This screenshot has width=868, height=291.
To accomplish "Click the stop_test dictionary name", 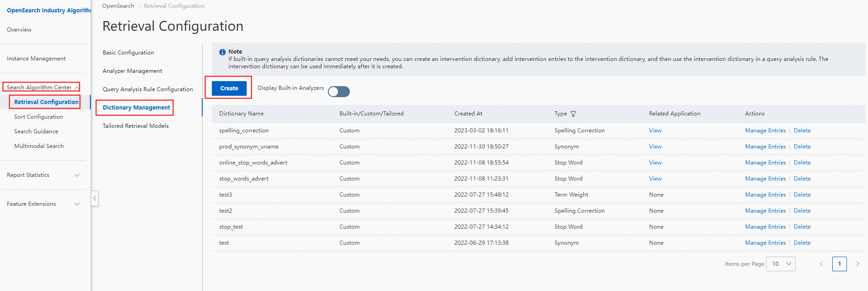I will (x=231, y=227).
